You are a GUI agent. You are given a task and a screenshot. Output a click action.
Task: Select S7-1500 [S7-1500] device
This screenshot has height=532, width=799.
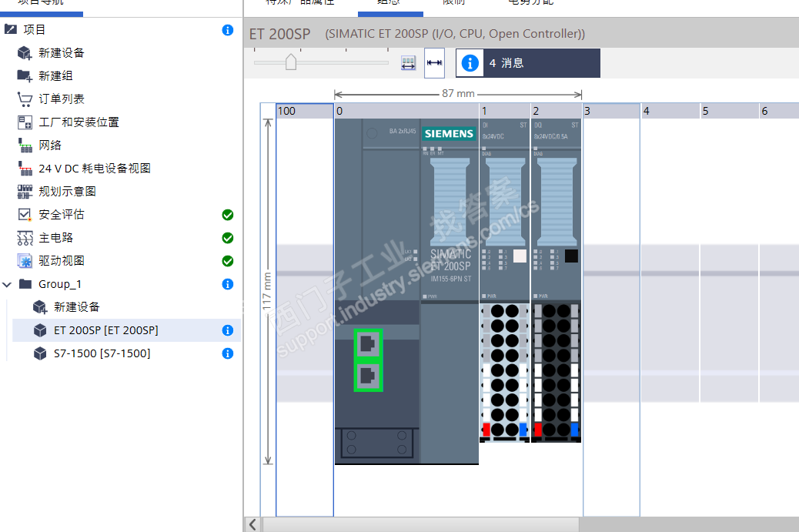tap(102, 353)
